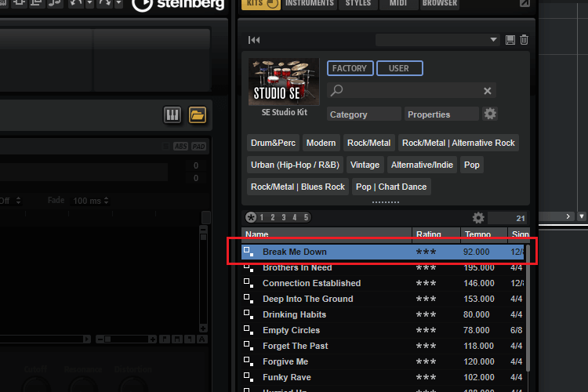Image resolution: width=588 pixels, height=392 pixels.
Task: Select the Break Me Down preset row
Action: click(383, 252)
